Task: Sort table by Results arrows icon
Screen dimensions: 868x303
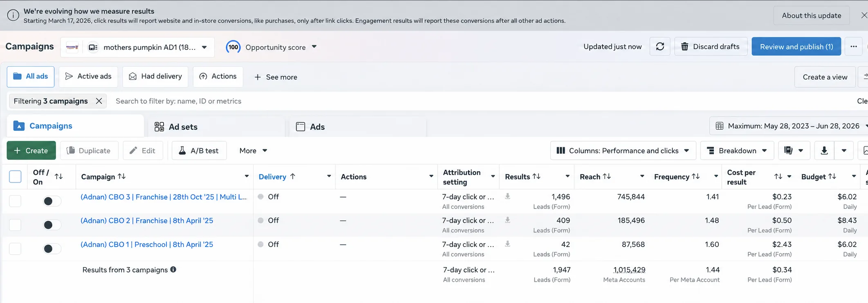Action: (x=536, y=176)
